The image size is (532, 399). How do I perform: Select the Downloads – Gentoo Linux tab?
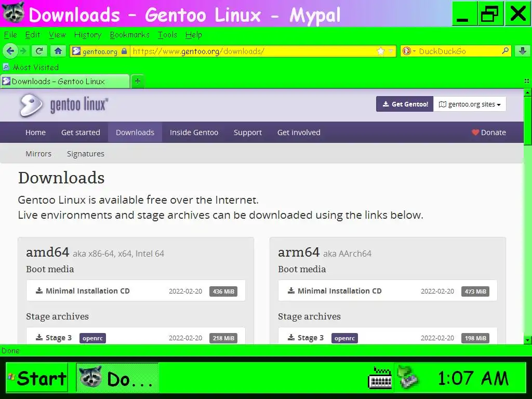65,82
